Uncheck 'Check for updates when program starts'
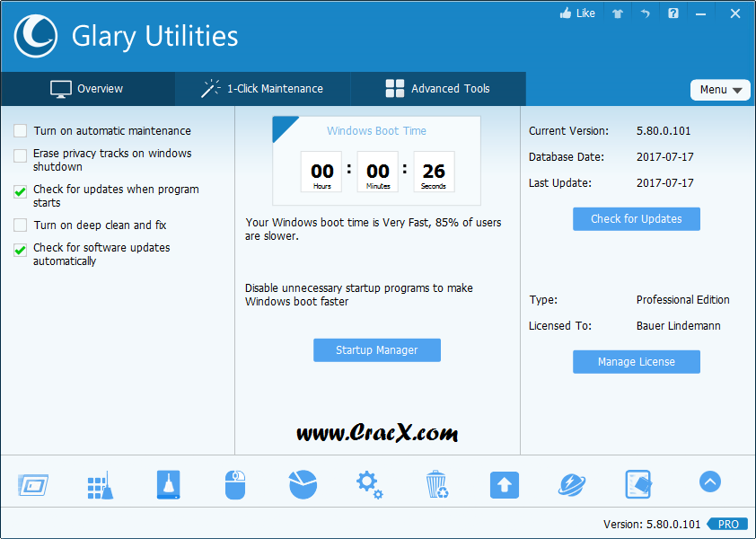756x539 pixels. pos(21,191)
